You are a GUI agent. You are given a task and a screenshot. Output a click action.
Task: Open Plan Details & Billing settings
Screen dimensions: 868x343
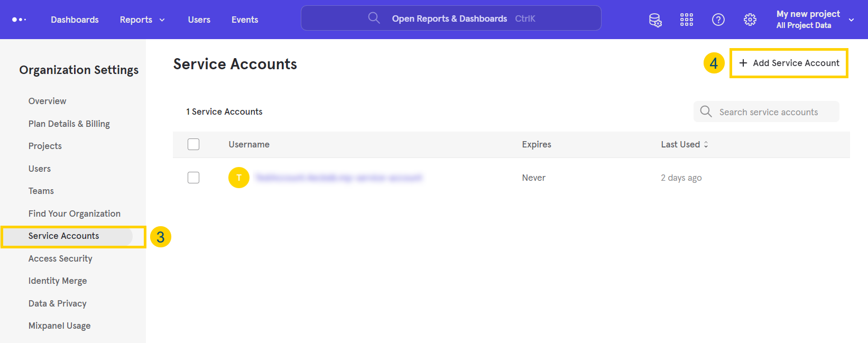pos(69,124)
